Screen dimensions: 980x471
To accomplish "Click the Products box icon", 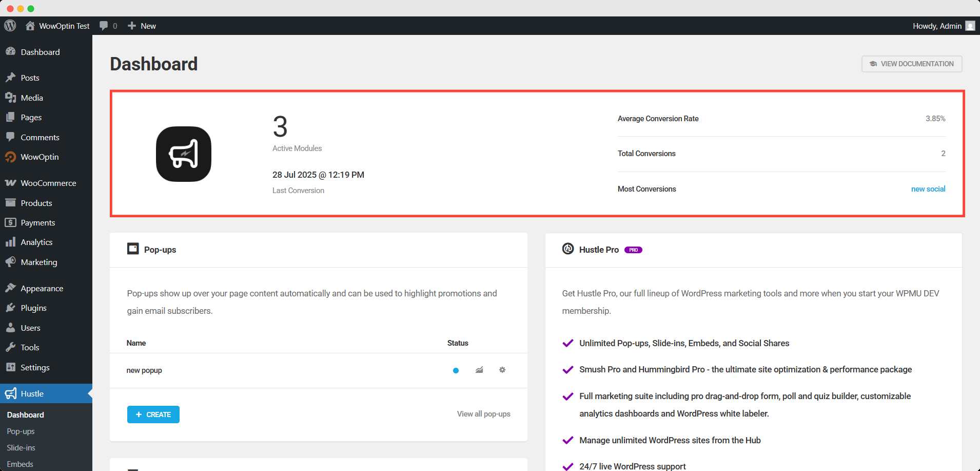I will 10,203.
